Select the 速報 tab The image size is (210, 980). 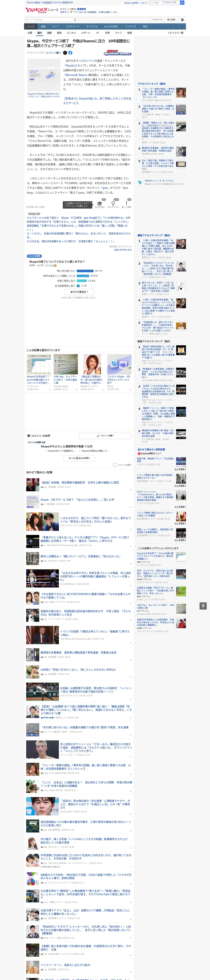43,27
